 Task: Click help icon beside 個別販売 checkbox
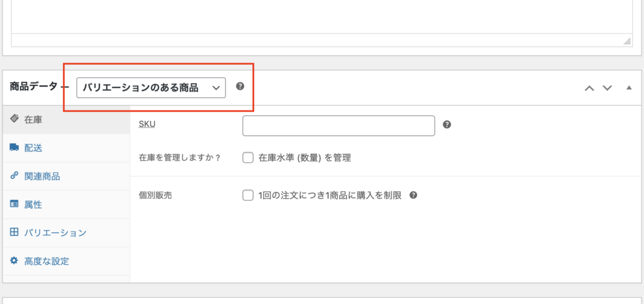413,195
